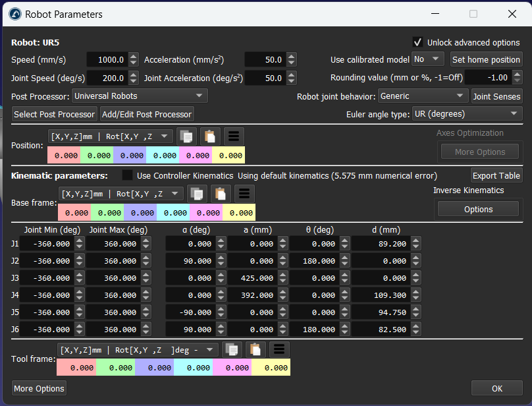Enable Use Controller Kinematics checkbox
The height and width of the screenshot is (406, 532).
128,176
